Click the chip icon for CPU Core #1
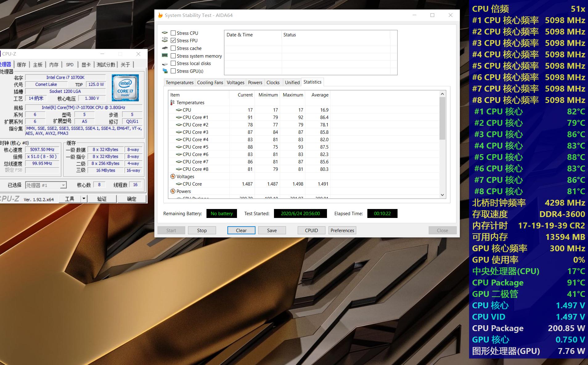This screenshot has height=365, width=588. pos(179,117)
